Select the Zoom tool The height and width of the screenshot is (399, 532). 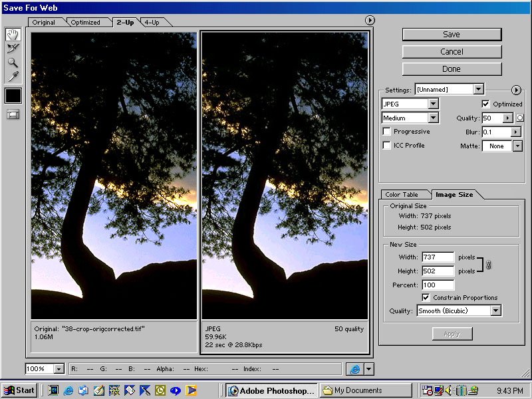(x=13, y=63)
